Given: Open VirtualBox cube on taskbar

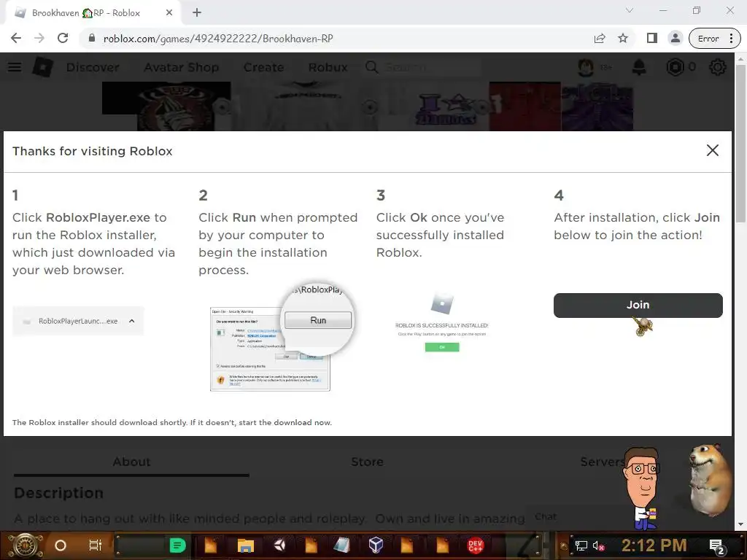Looking at the screenshot, I should pos(376,545).
